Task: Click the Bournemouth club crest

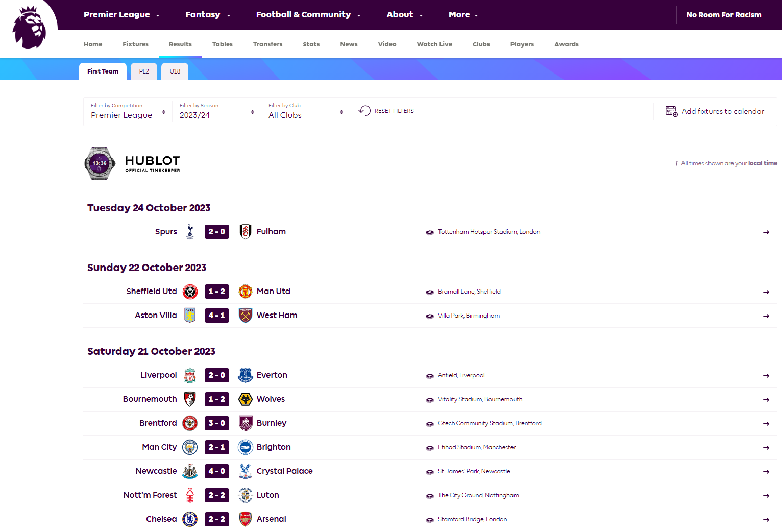Action: tap(190, 399)
